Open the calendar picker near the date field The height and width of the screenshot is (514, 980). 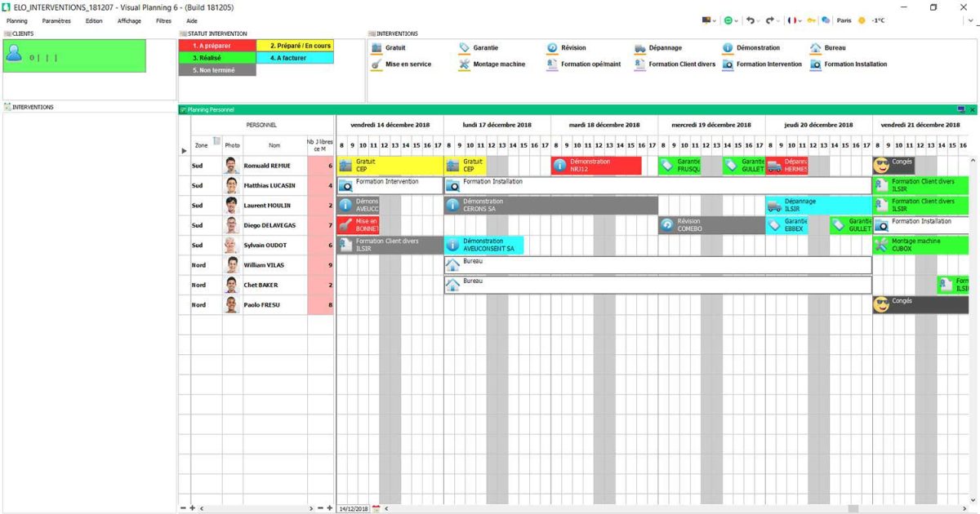point(376,507)
